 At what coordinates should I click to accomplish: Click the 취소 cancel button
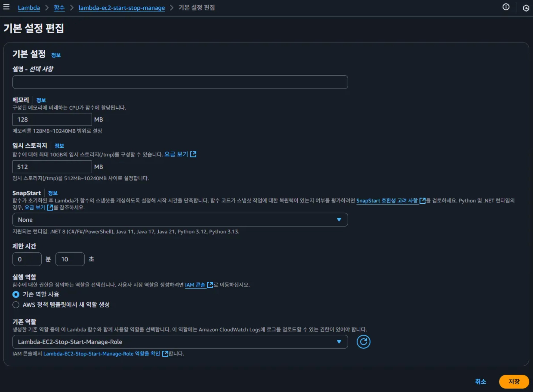(480, 381)
